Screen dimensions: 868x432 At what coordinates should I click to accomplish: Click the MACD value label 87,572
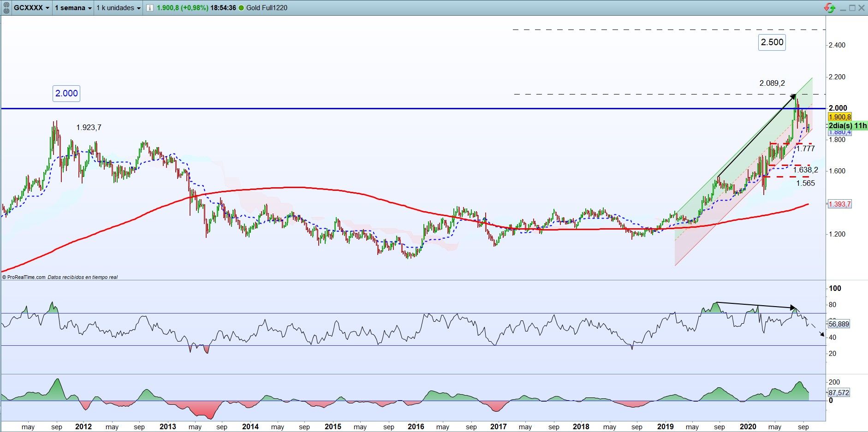tap(838, 393)
